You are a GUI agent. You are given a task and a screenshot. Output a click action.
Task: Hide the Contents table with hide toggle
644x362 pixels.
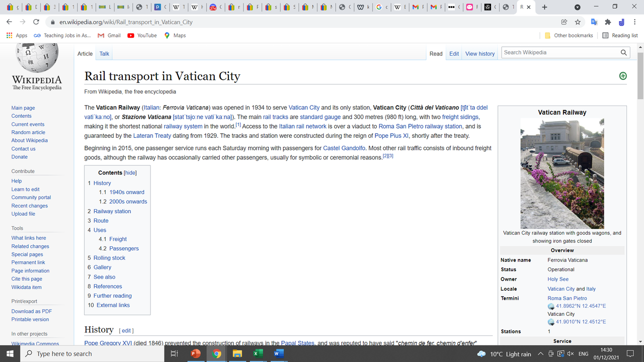(x=130, y=173)
